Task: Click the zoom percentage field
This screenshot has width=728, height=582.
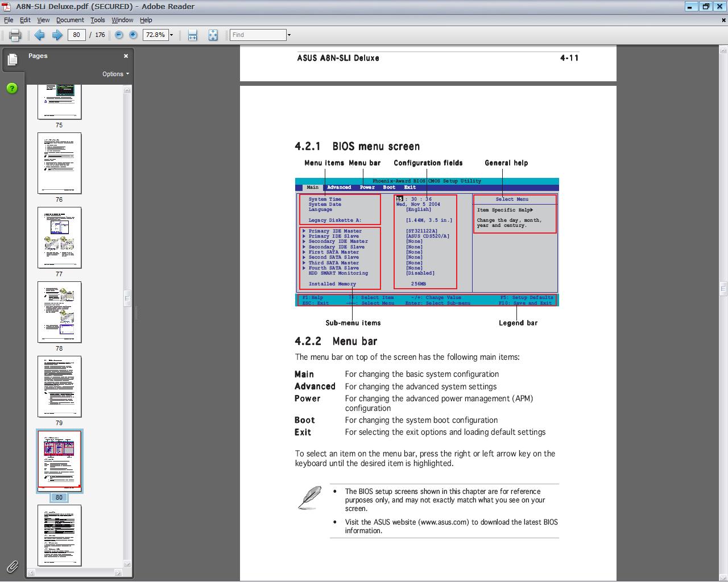Action: pos(155,35)
